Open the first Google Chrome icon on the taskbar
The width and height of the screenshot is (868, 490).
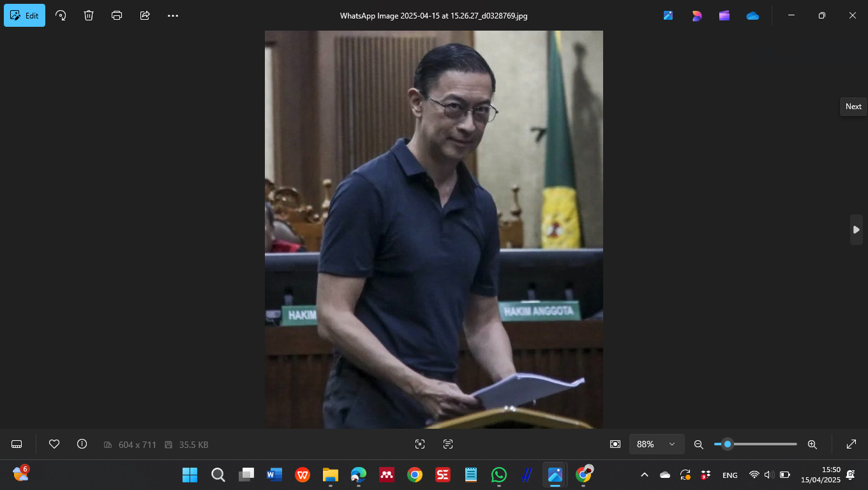tap(415, 475)
